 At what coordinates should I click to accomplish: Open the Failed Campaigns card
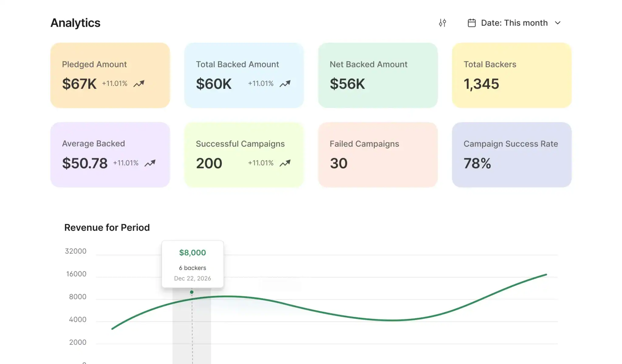pos(378,155)
